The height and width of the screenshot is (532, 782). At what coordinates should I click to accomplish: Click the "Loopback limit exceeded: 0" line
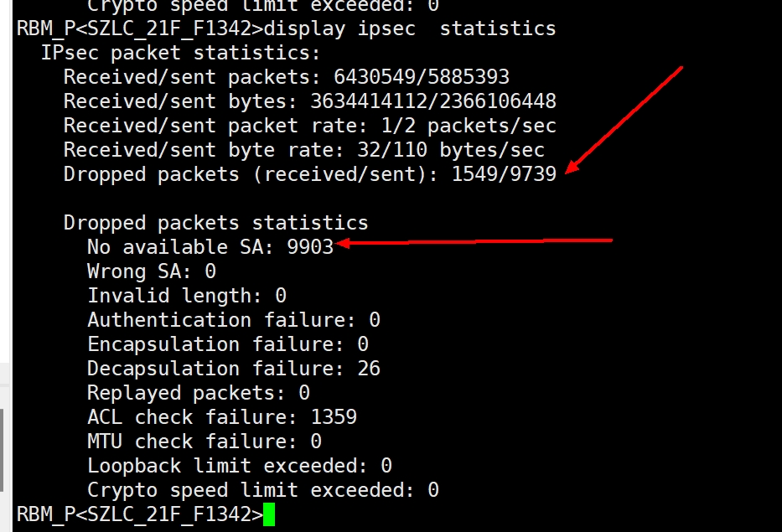tap(239, 466)
